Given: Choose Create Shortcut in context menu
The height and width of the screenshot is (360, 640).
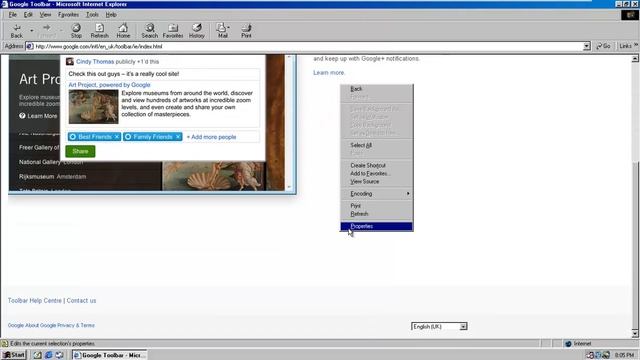Looking at the screenshot, I should (x=376, y=165).
